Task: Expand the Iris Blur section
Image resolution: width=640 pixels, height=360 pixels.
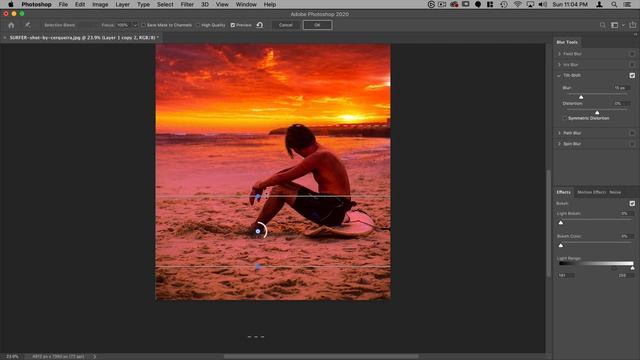Action: (x=559, y=64)
